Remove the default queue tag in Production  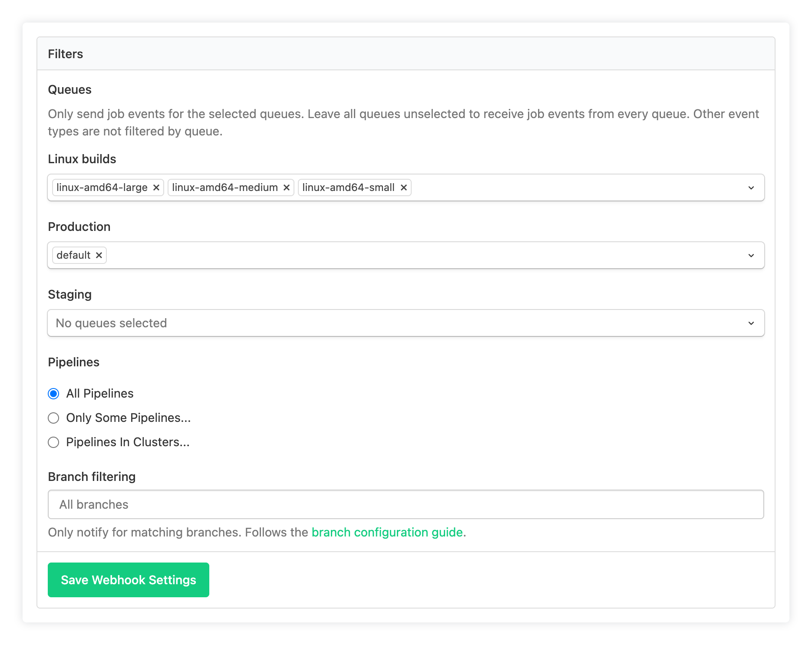pyautogui.click(x=99, y=255)
